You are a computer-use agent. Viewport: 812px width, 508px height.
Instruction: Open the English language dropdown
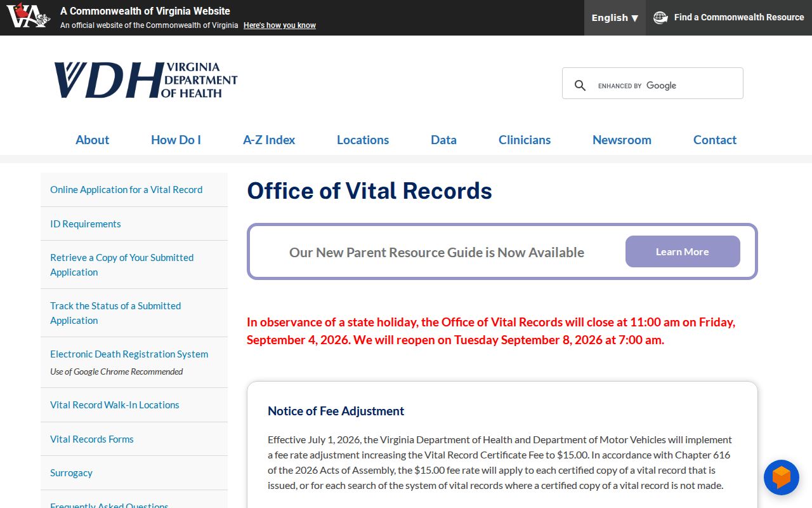click(615, 18)
